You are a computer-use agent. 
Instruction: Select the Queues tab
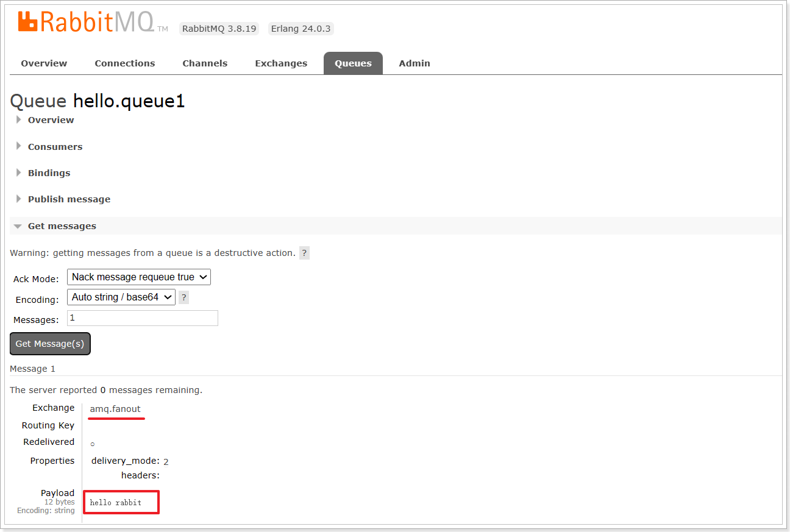(x=353, y=63)
